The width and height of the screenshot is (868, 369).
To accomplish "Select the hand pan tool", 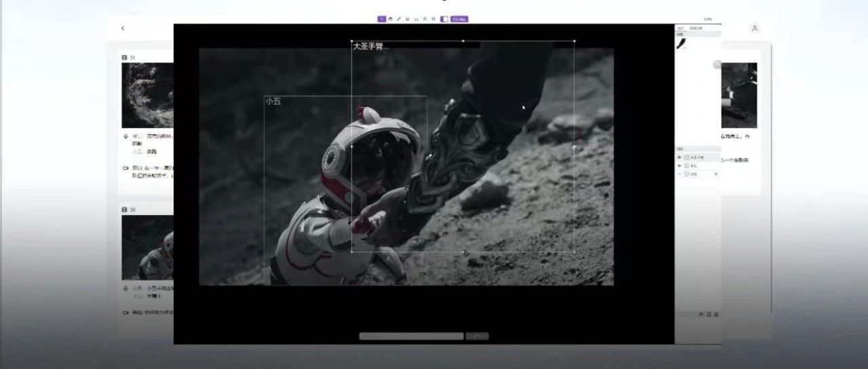I will point(390,19).
